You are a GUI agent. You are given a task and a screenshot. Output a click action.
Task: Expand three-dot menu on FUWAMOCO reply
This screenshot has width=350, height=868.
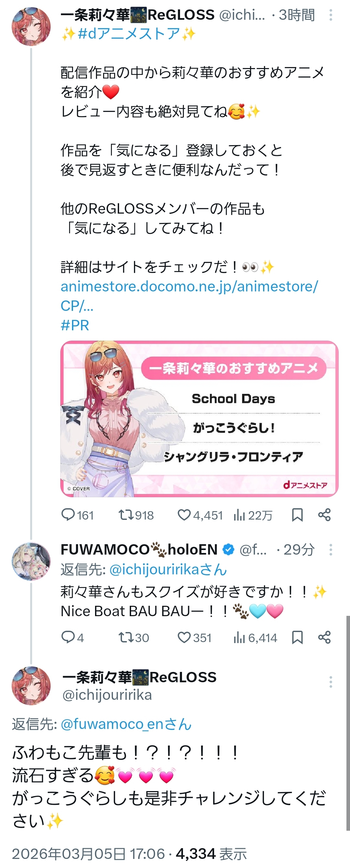(331, 550)
